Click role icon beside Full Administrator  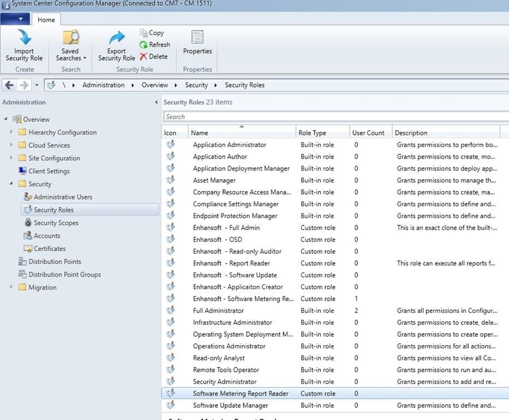tap(171, 310)
